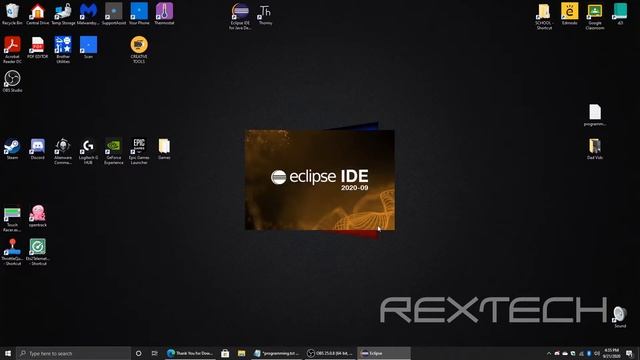Select the Epic Games Launcher shortcut

coord(139,151)
